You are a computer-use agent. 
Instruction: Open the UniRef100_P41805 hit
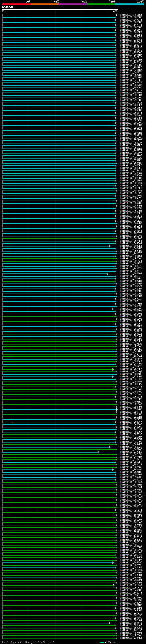(131, 379)
